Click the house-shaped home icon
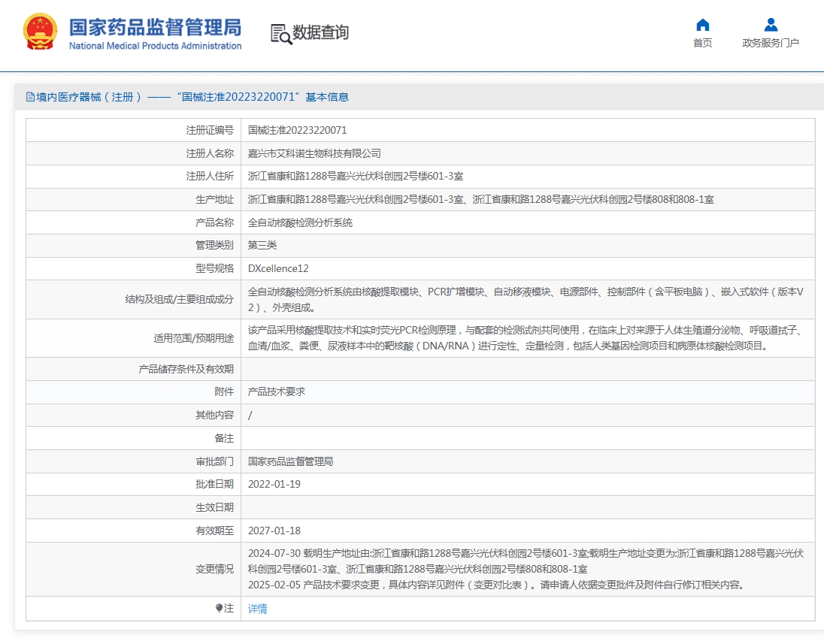 click(x=703, y=25)
